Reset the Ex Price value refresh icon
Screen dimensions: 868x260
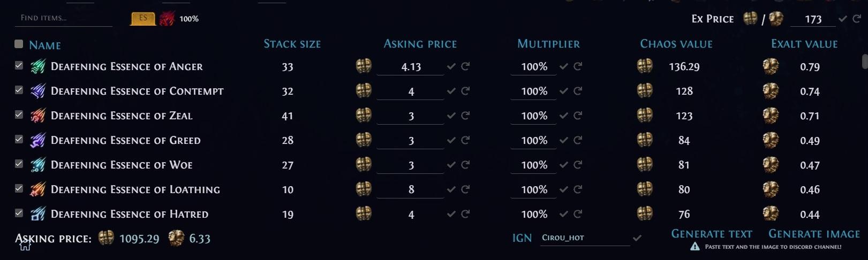click(857, 19)
